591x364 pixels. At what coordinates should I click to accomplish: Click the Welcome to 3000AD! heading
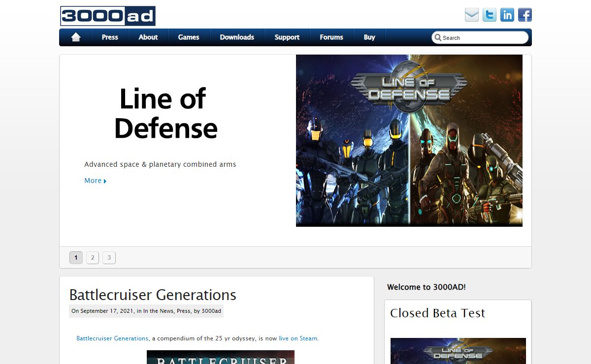427,287
